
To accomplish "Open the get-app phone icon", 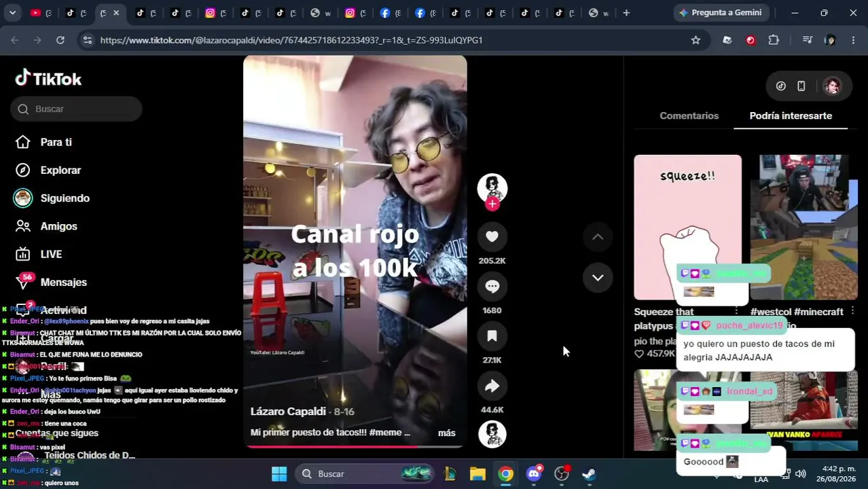I will click(801, 86).
